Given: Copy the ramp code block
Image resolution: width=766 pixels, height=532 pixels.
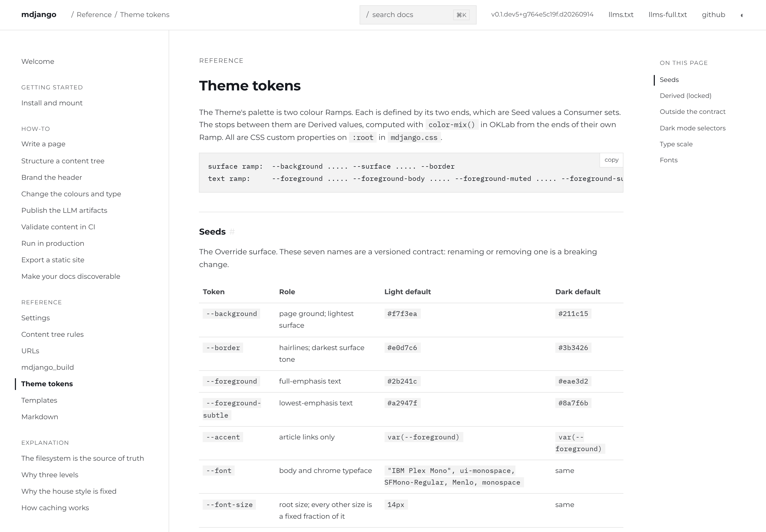Looking at the screenshot, I should point(611,160).
